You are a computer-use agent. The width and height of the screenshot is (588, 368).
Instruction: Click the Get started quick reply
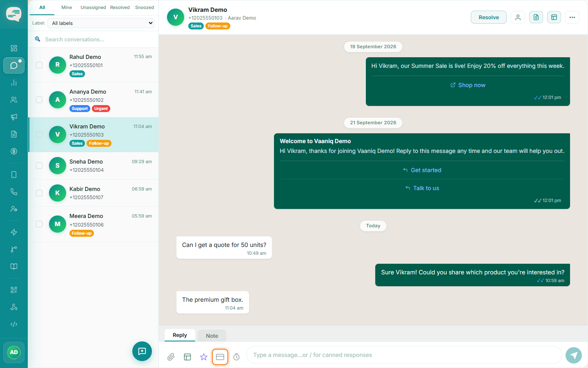coord(422,170)
